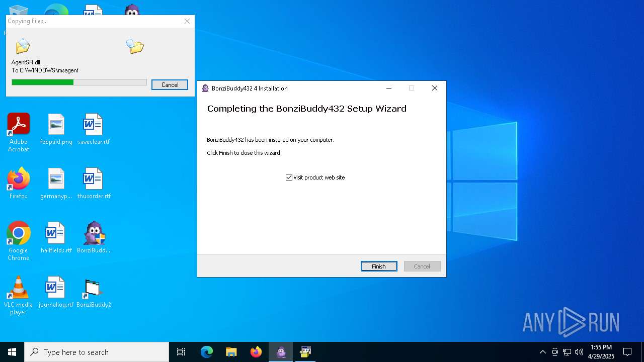644x362 pixels.
Task: Open the Action Center notifications icon
Action: tap(627, 352)
